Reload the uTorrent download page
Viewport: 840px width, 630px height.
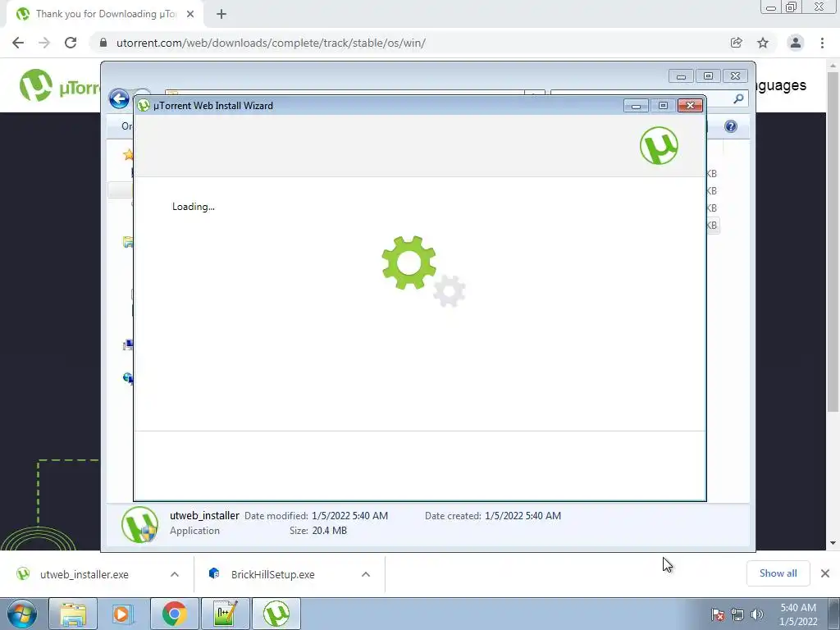point(71,43)
